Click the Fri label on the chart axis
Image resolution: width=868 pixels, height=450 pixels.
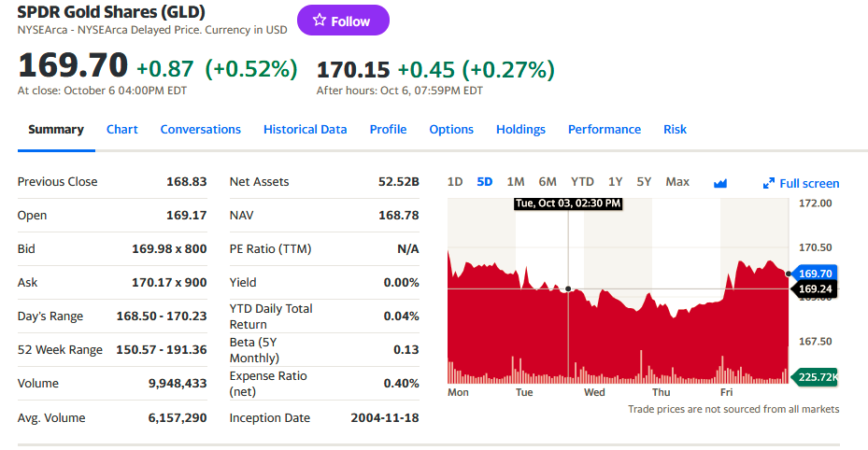[726, 392]
